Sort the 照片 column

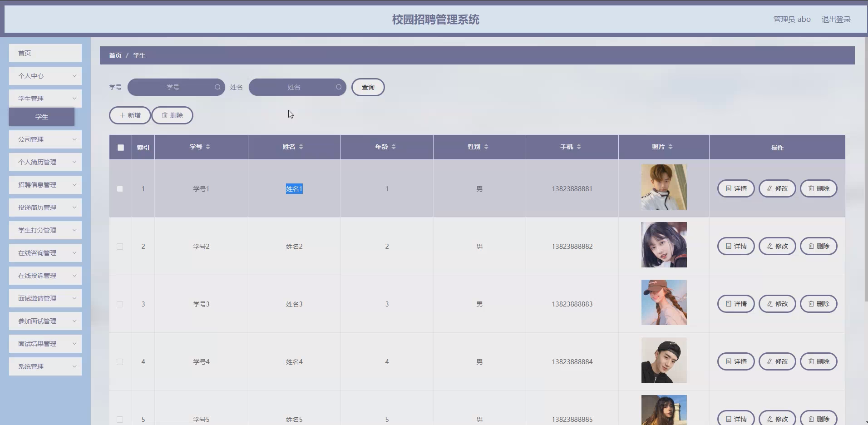671,147
